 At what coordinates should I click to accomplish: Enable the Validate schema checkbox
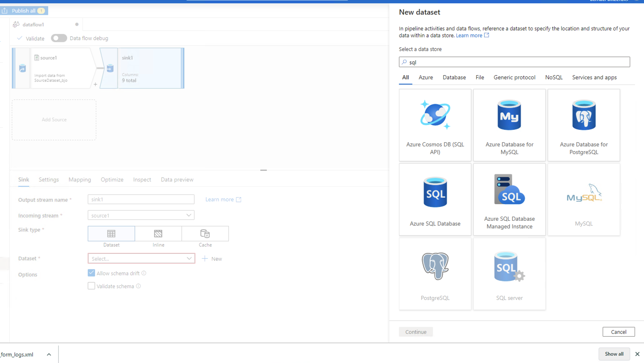click(91, 286)
